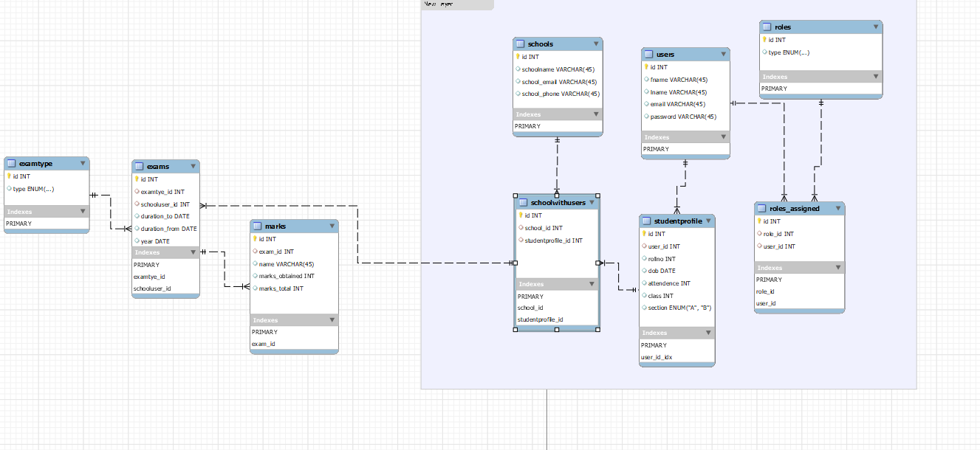Image resolution: width=980 pixels, height=450 pixels.
Task: Click the users table header icon
Action: pyautogui.click(x=649, y=55)
